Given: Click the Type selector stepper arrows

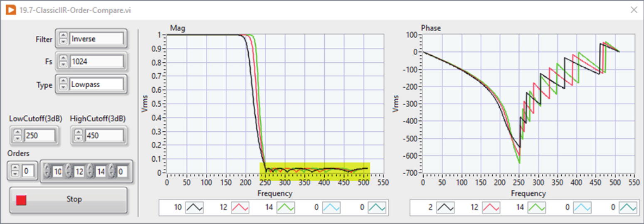Looking at the screenshot, I should pyautogui.click(x=63, y=84).
